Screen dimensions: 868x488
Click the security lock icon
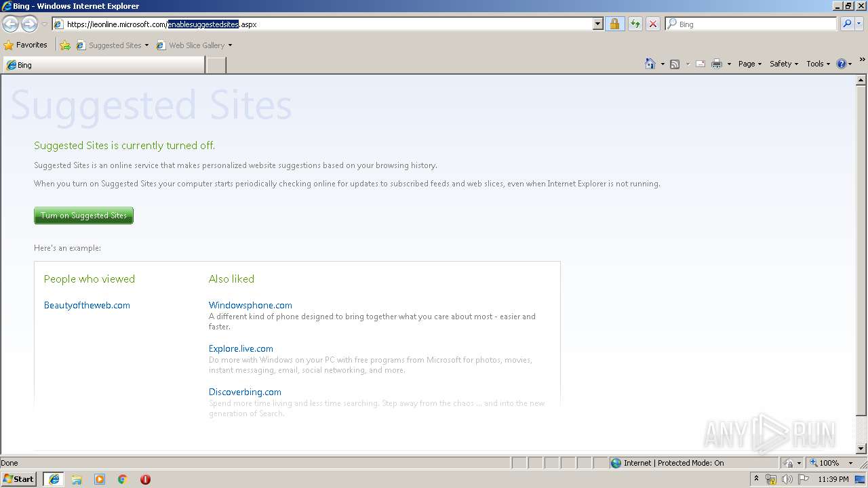pyautogui.click(x=614, y=24)
